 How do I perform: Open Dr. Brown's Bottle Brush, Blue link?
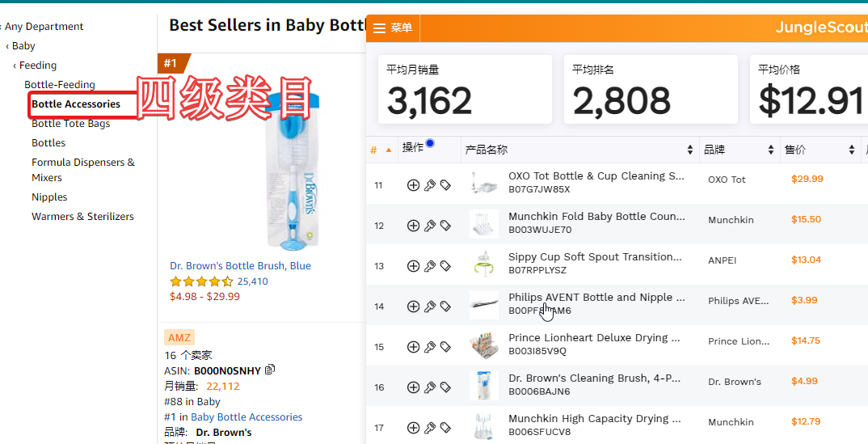tap(240, 266)
